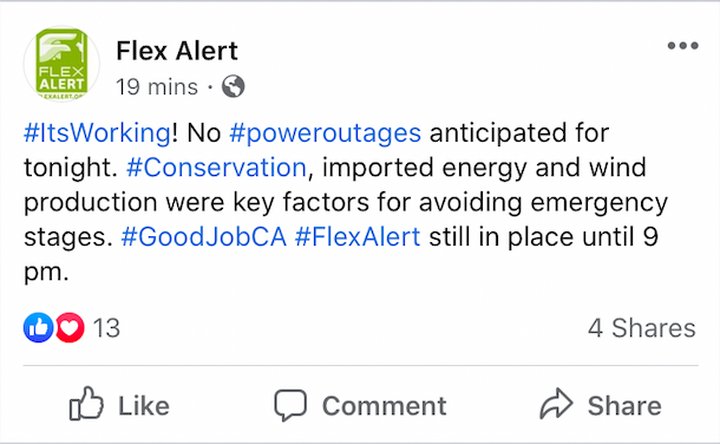Open the three-dot post options menu
Image resolution: width=720 pixels, height=444 pixels.
click(x=683, y=45)
